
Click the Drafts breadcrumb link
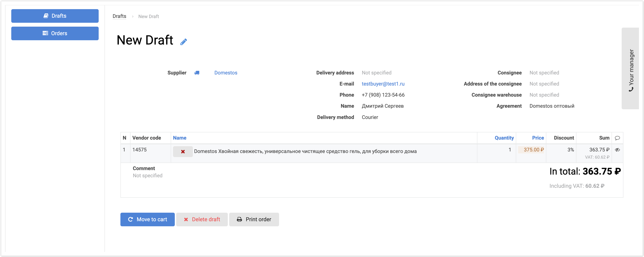point(119,16)
